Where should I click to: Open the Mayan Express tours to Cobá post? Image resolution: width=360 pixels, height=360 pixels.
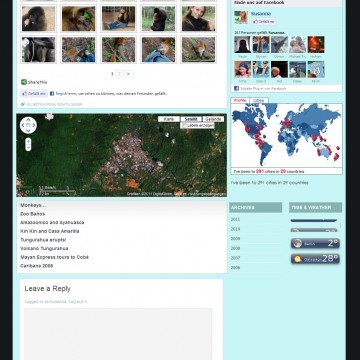pos(54,257)
